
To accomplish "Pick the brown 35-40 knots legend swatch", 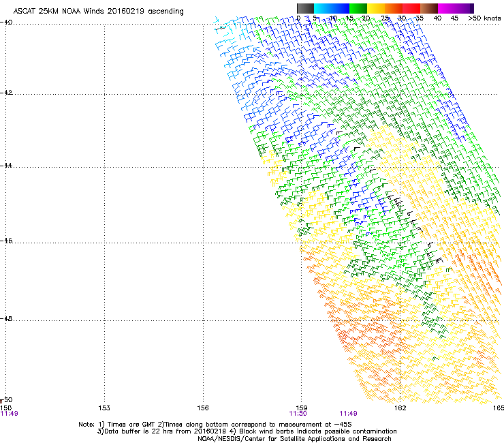I will [x=429, y=8].
